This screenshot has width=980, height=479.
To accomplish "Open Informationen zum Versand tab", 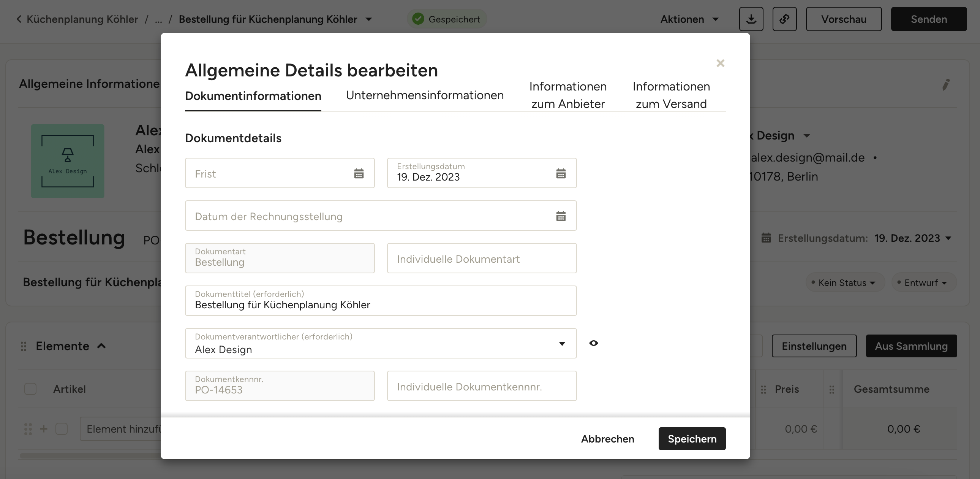I will click(671, 95).
